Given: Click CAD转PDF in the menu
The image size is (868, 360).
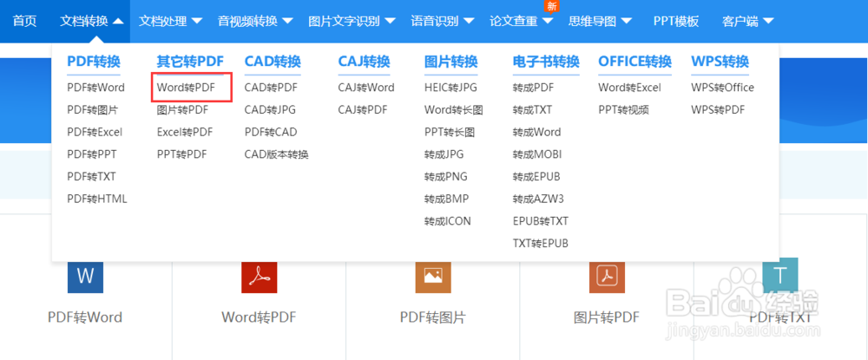Looking at the screenshot, I should click(271, 88).
